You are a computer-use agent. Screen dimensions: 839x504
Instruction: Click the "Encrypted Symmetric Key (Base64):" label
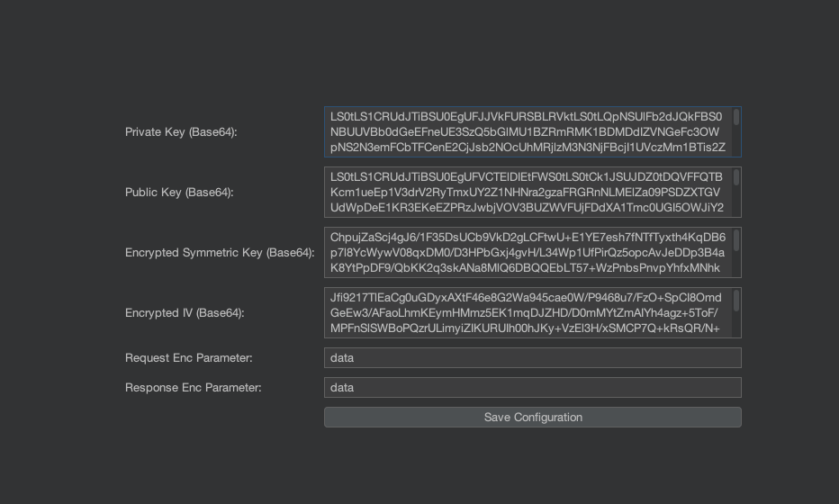220,253
